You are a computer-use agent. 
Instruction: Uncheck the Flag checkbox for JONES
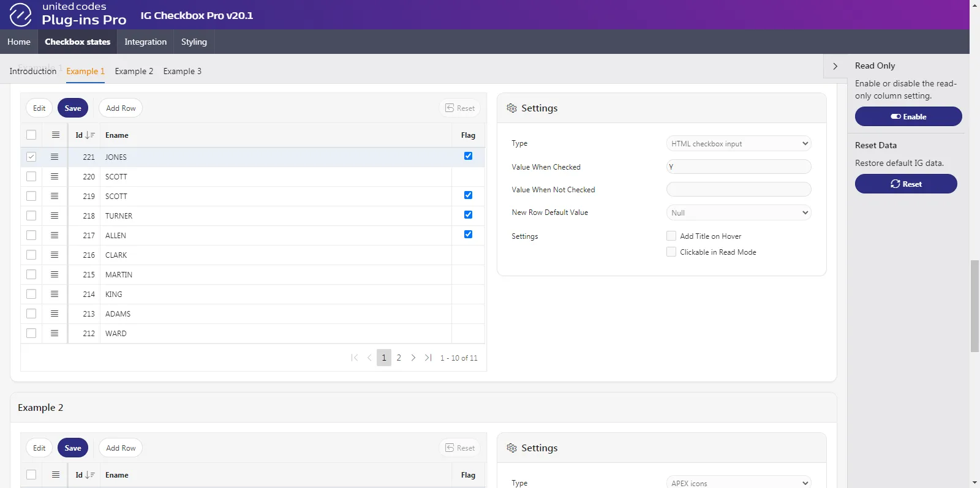468,156
